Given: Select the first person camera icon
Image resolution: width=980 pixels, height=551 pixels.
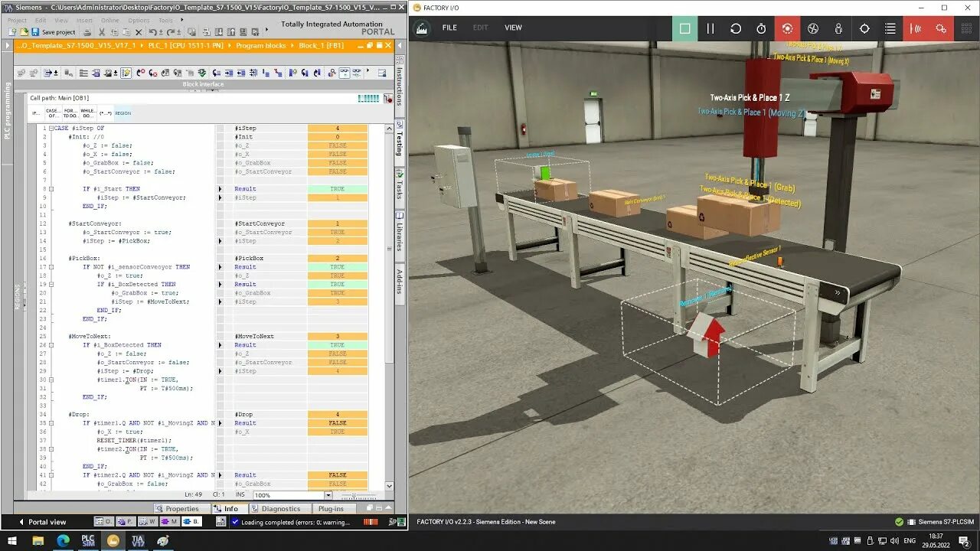Looking at the screenshot, I should tap(838, 28).
